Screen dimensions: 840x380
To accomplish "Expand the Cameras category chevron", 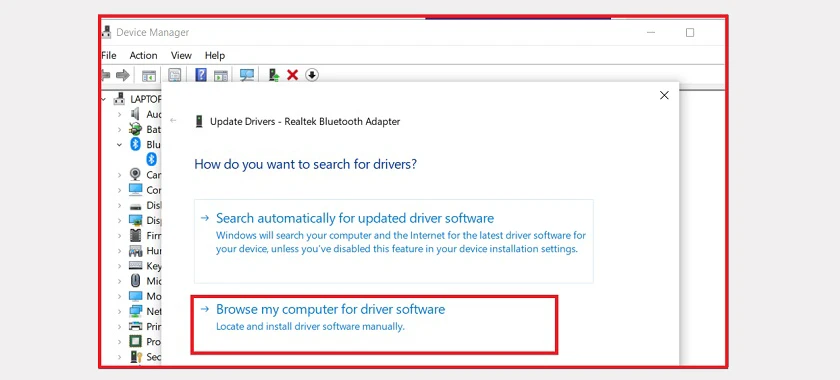I will click(119, 175).
